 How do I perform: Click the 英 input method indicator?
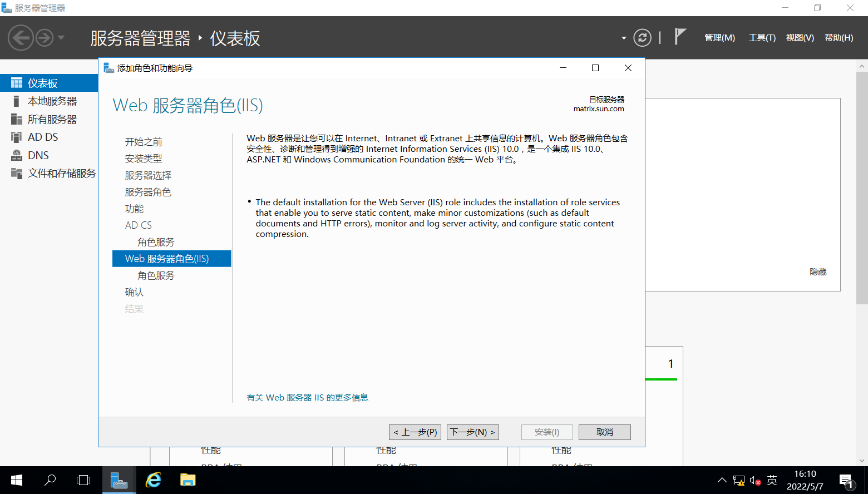772,480
